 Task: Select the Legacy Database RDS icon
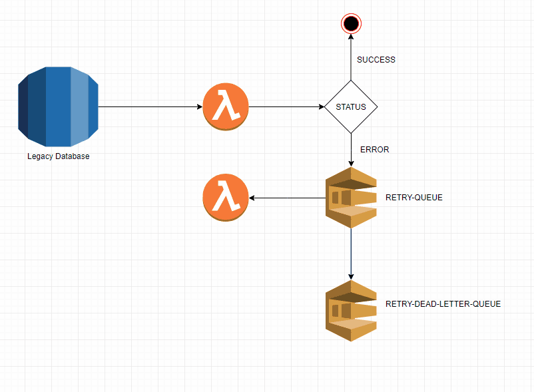coord(58,106)
